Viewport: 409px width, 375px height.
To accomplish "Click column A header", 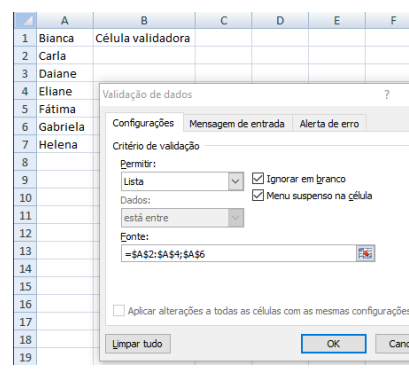I will (65, 20).
